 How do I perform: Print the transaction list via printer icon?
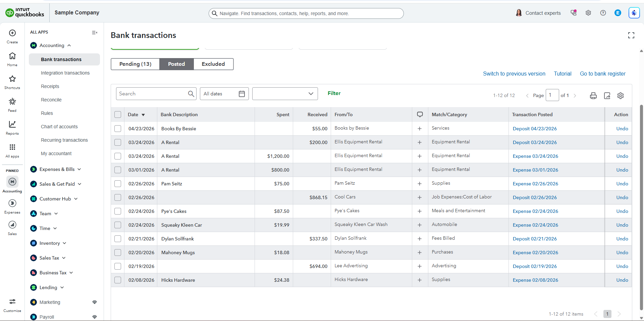pos(593,96)
